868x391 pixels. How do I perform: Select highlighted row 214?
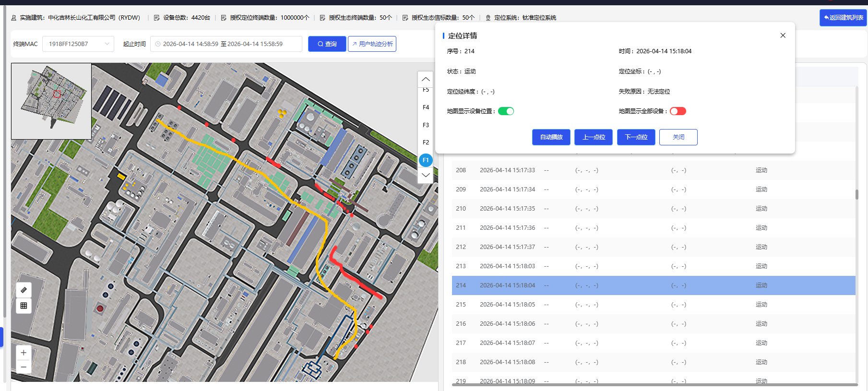tap(654, 285)
